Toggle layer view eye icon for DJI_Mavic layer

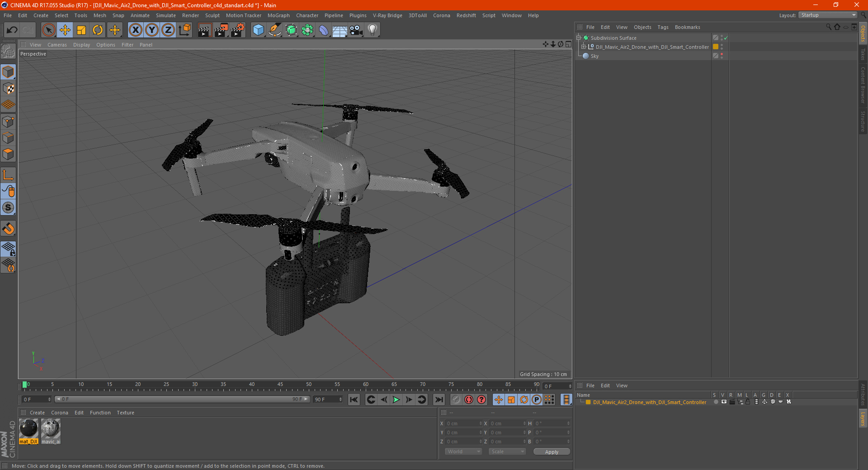(x=724, y=402)
